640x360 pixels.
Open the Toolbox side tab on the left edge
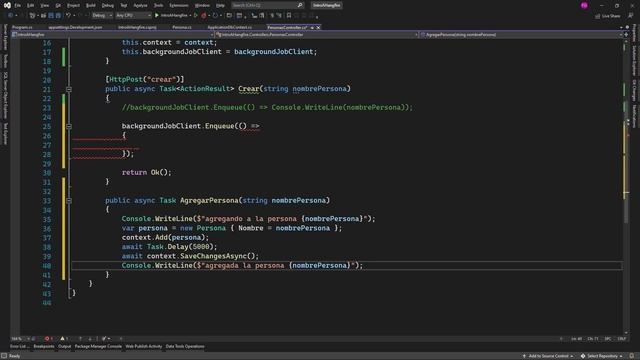[x=5, y=61]
